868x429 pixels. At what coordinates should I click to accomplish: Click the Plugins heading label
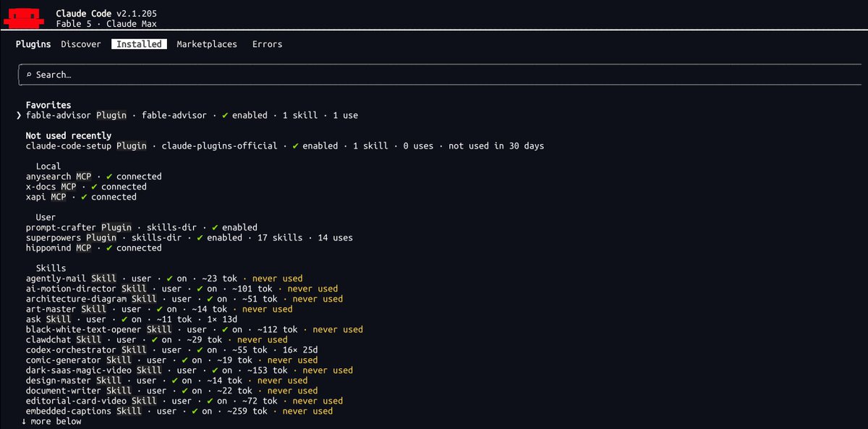(33, 44)
